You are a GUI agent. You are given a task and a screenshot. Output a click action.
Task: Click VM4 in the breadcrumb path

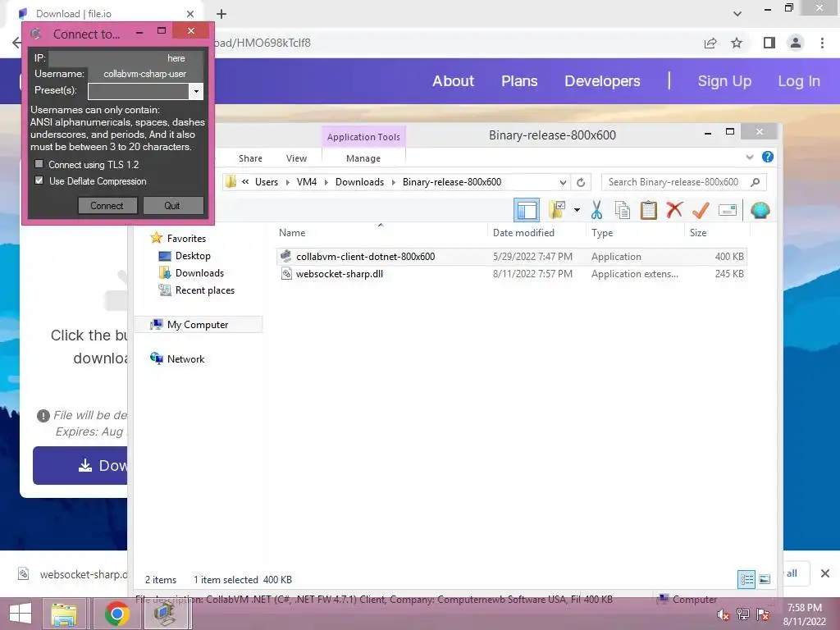click(x=307, y=182)
